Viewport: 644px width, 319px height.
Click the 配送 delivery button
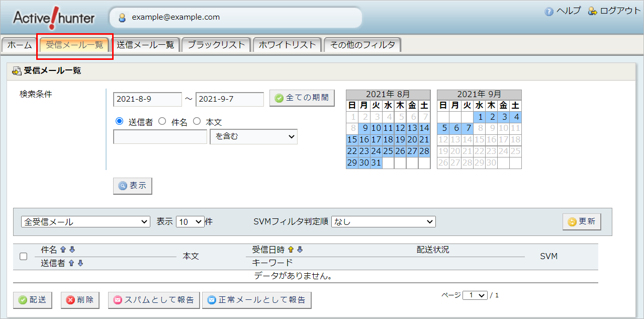click(32, 300)
